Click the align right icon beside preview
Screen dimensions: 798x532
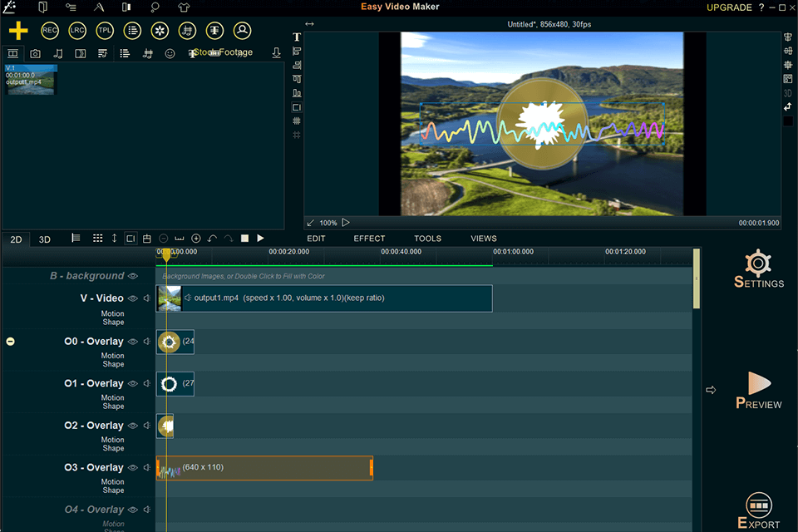coord(297,65)
